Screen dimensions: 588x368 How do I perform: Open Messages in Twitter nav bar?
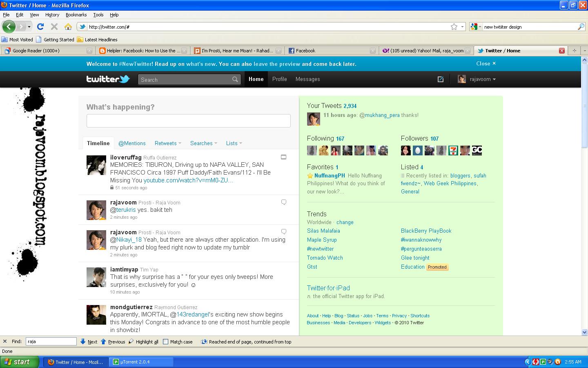308,79
